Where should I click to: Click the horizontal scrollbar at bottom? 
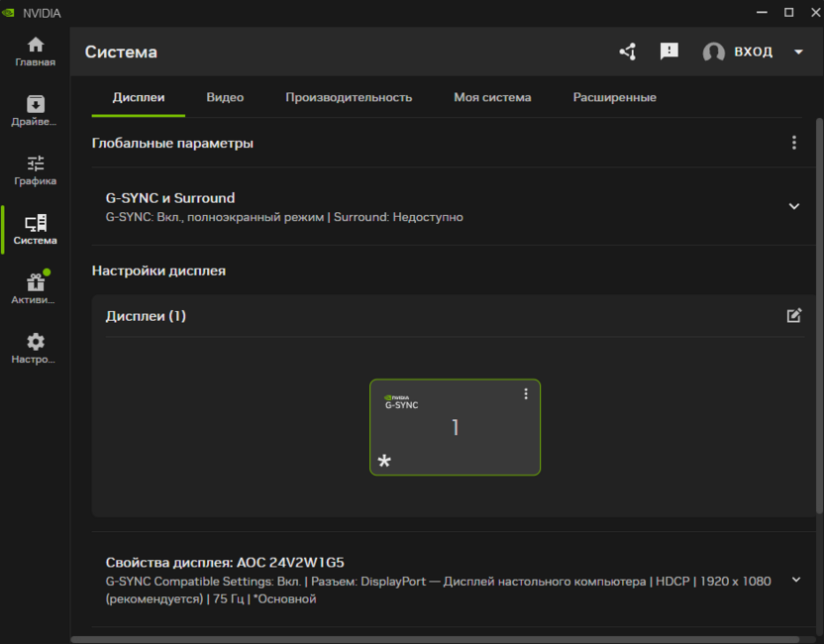435,640
